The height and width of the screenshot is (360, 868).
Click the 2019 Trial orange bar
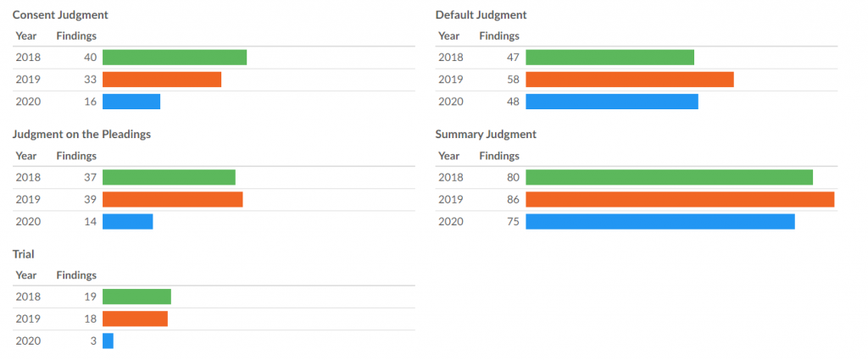click(x=135, y=318)
